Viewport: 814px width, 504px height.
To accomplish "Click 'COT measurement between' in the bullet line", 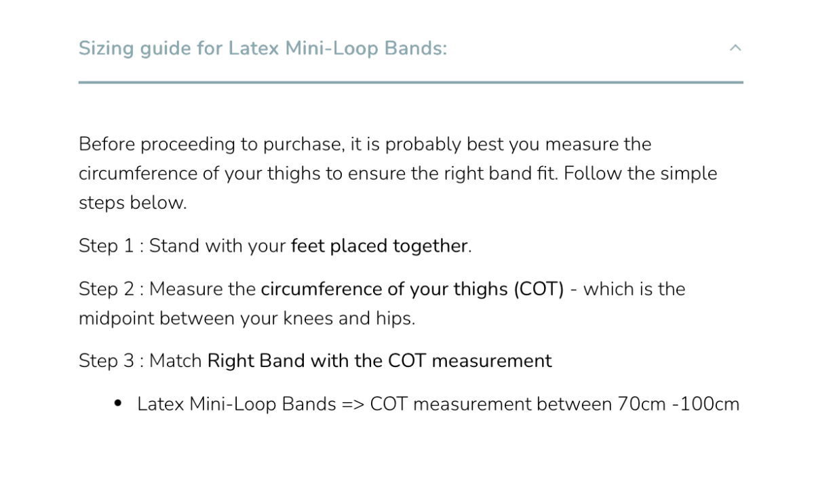I will 492,404.
